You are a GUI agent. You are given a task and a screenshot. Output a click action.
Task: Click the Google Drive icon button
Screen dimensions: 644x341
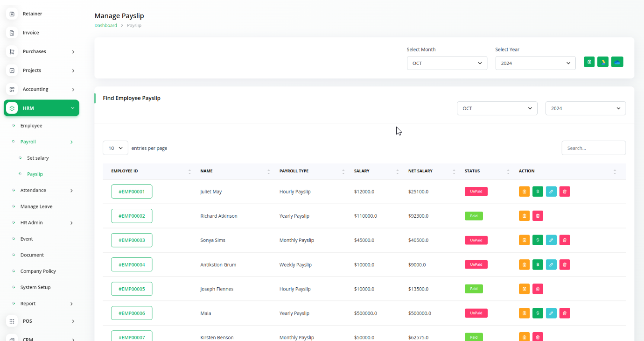603,62
